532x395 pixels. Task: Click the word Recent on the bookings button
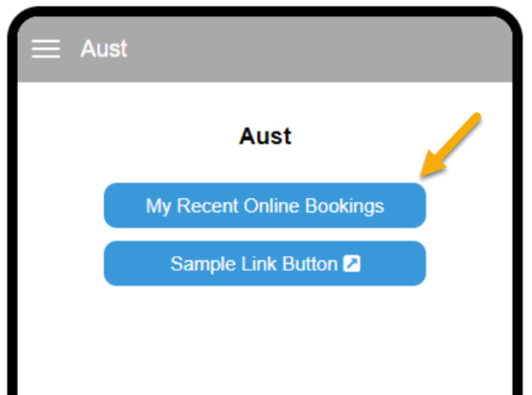(208, 206)
